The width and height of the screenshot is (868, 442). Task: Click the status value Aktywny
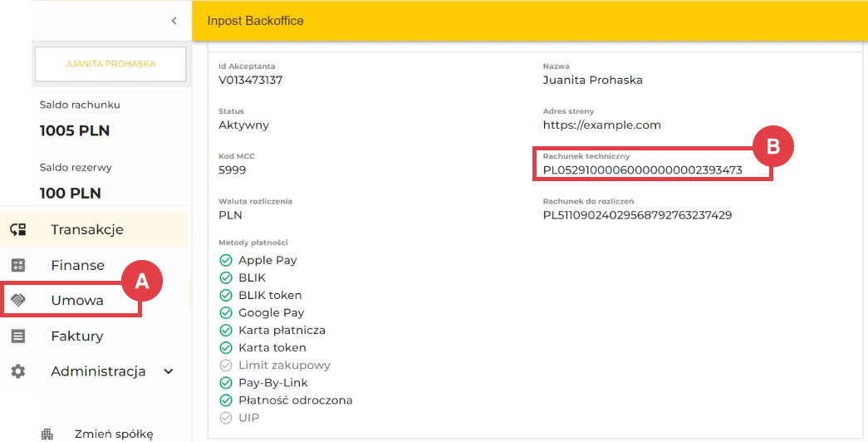click(x=243, y=125)
